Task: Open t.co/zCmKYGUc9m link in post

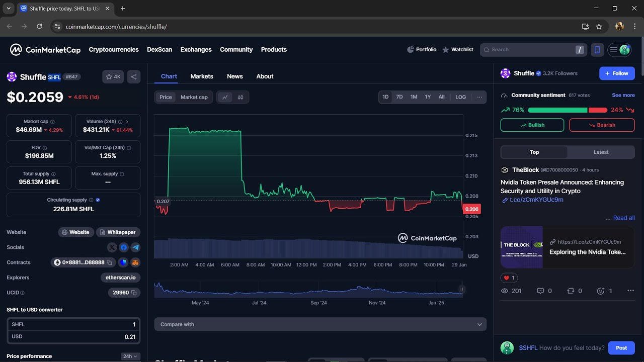Action: coord(536,200)
